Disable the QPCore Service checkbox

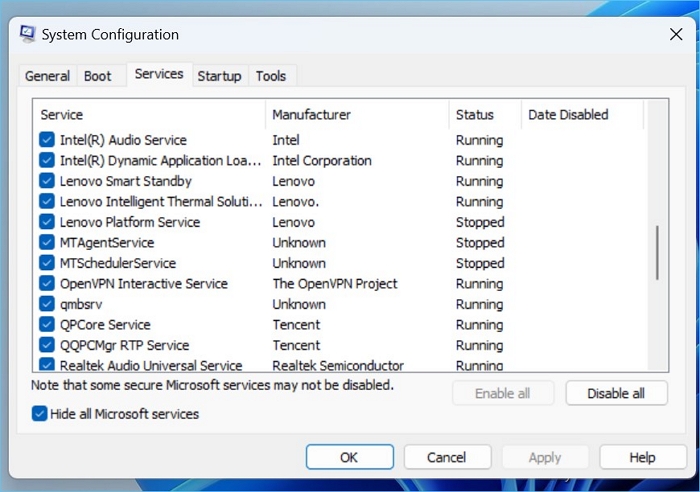(x=47, y=325)
